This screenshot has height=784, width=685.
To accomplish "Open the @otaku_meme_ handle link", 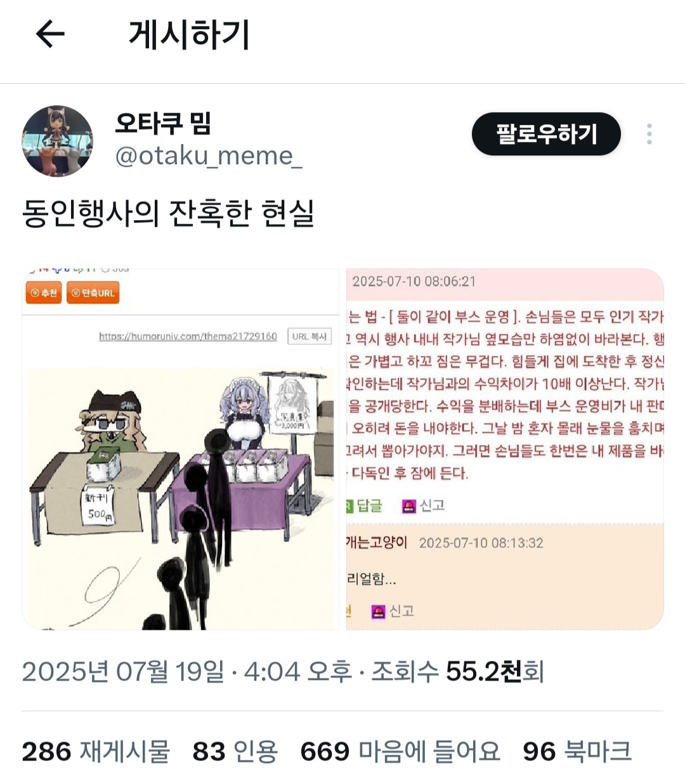I will click(209, 156).
